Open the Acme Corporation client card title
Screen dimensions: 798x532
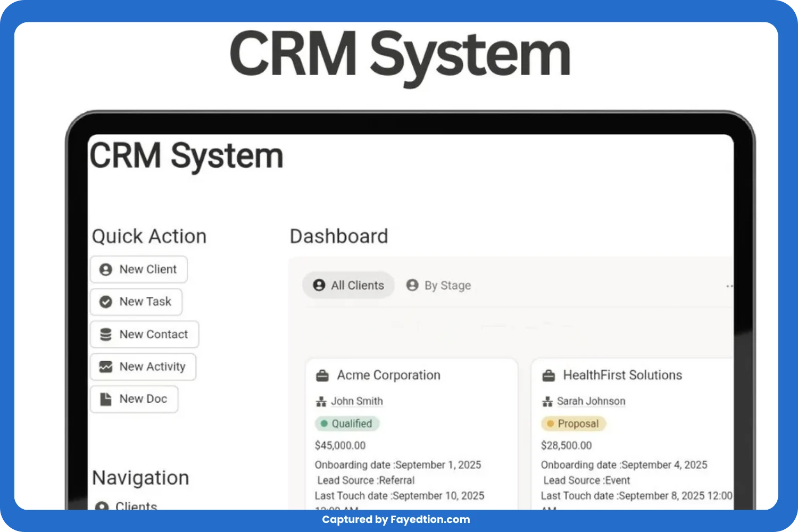tap(388, 376)
